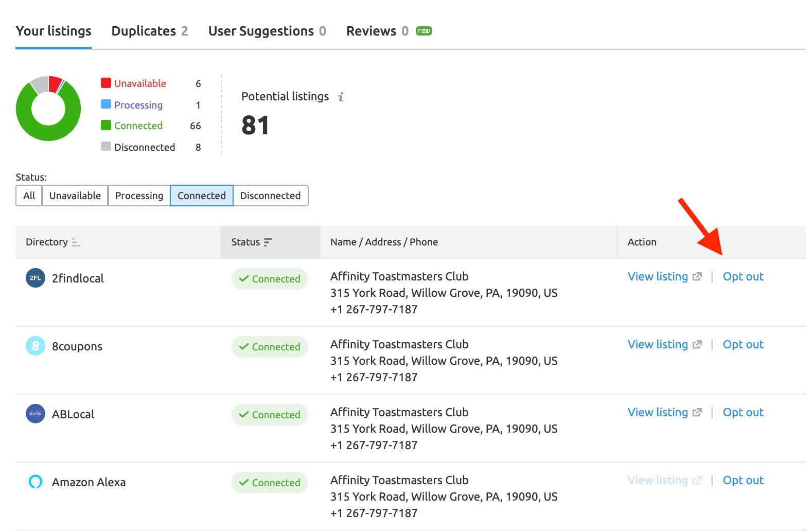The height and width of the screenshot is (532, 812).
Task: Click external link icon in Amazon Alexa row
Action: 697,480
